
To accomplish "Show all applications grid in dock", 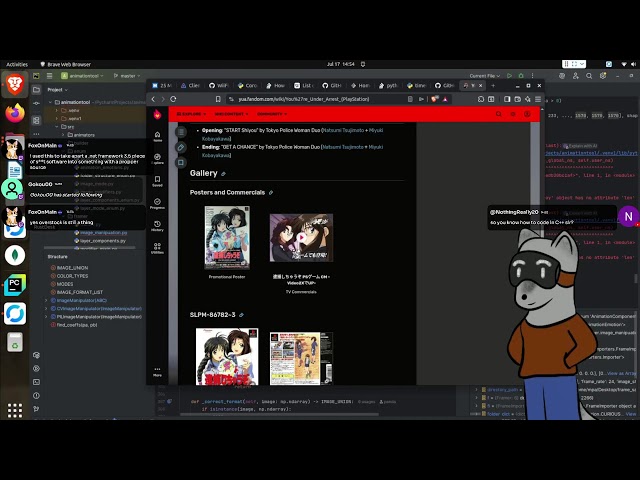I will (x=15, y=410).
